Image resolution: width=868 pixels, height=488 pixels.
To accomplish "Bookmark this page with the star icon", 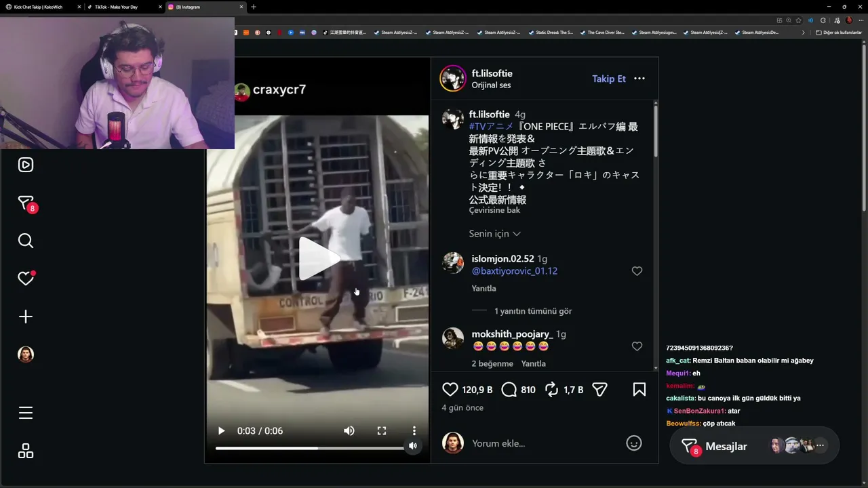I will point(799,20).
